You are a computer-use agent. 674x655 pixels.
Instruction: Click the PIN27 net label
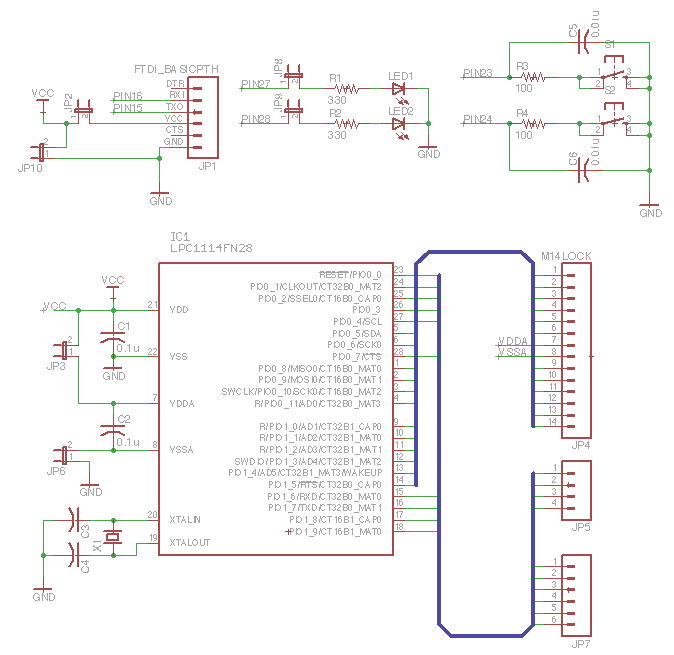pyautogui.click(x=255, y=84)
